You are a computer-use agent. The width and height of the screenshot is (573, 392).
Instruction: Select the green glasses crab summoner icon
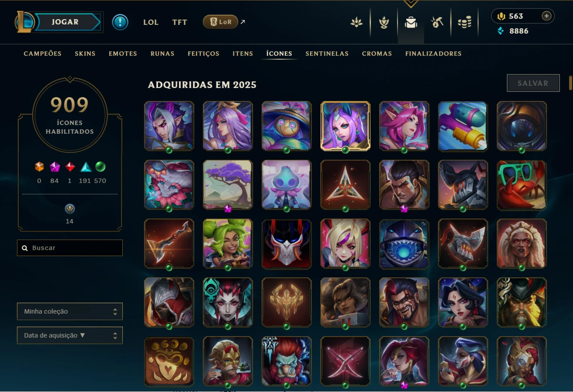coord(522,185)
